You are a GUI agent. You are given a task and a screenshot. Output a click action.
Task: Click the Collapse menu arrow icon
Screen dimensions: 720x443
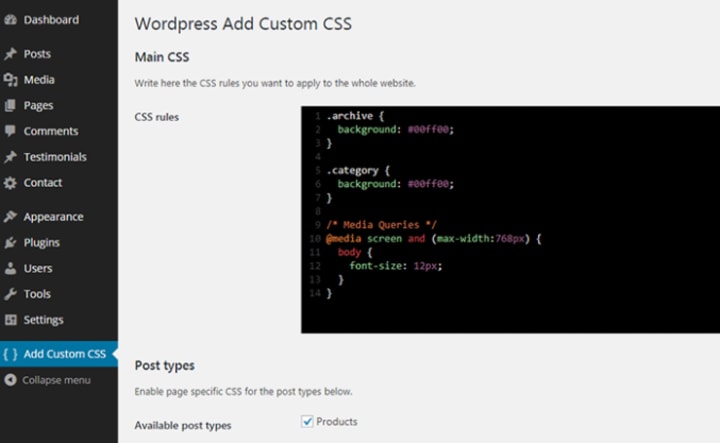click(11, 380)
